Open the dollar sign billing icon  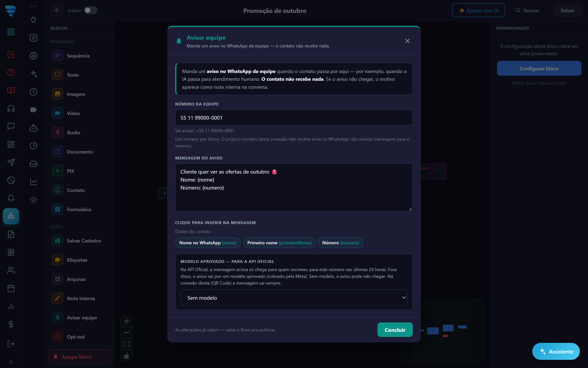pyautogui.click(x=11, y=324)
